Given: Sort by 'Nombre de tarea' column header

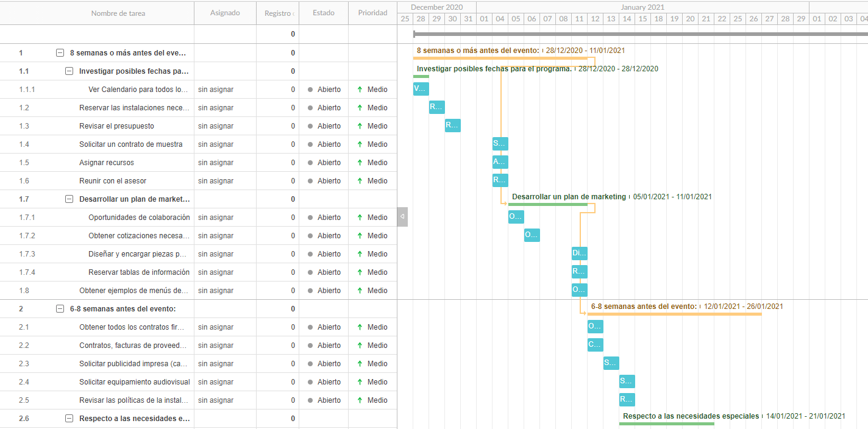Looking at the screenshot, I should (x=118, y=13).
